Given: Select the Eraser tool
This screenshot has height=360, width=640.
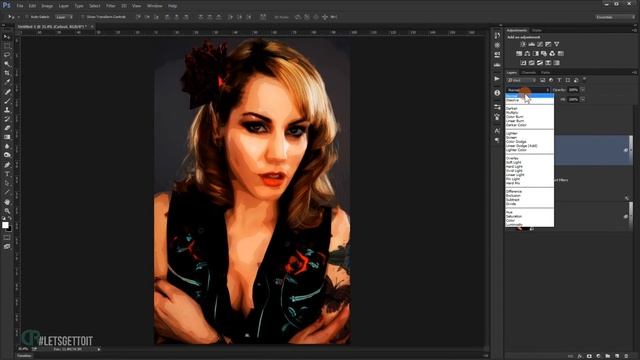Looking at the screenshot, I should click(x=7, y=128).
